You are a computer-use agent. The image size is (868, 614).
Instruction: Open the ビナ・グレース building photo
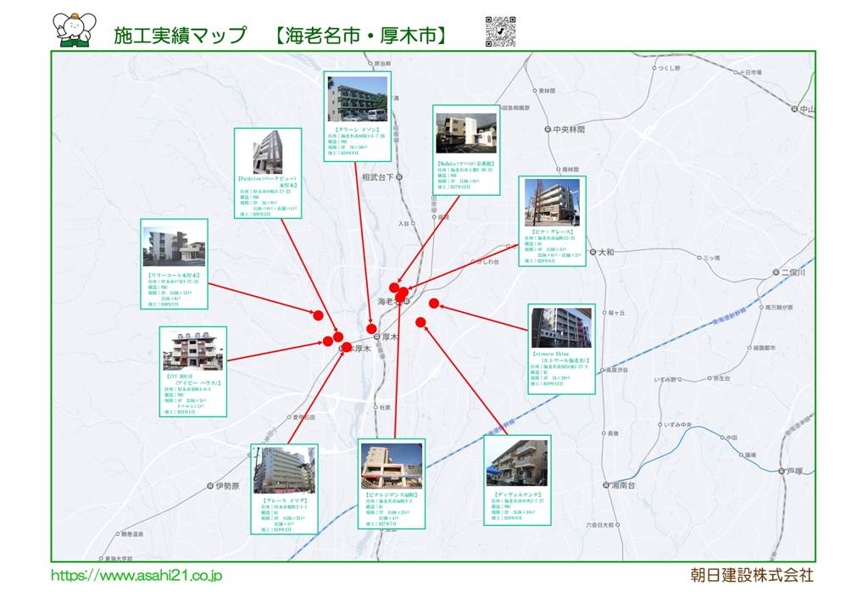click(552, 203)
